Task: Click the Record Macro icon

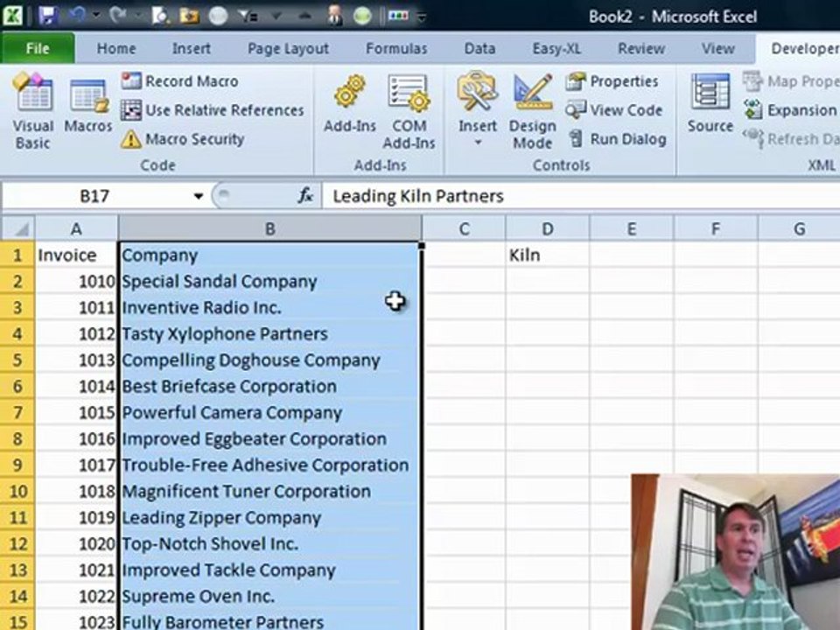Action: click(131, 81)
